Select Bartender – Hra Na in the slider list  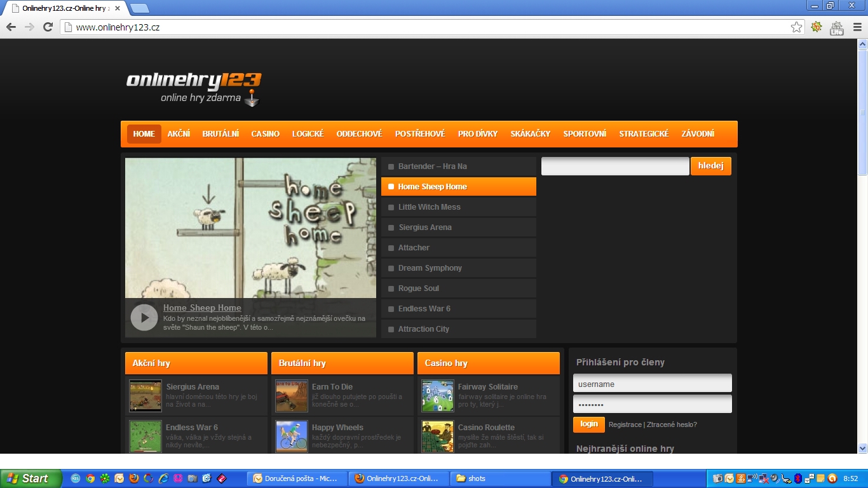pos(459,166)
